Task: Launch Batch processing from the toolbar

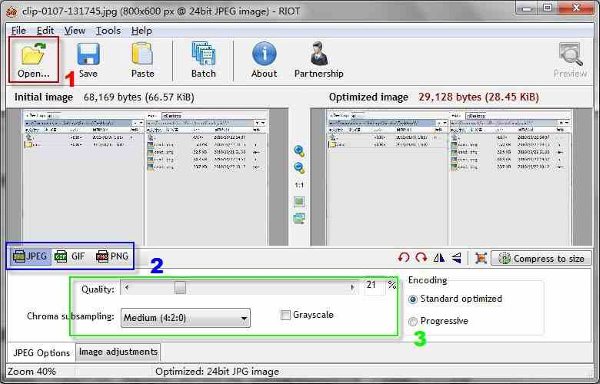Action: pos(204,60)
